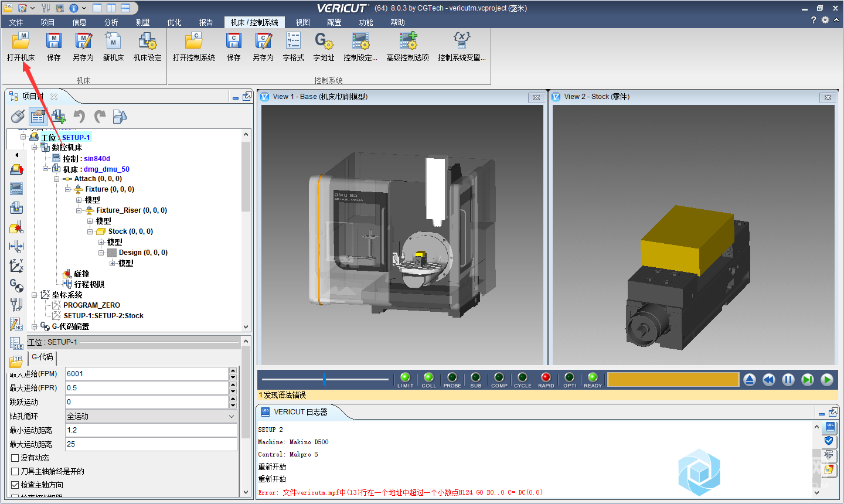Viewport: 844px width, 504px height.
Task: Collapse the 坐标系统 tree node
Action: pos(34,295)
